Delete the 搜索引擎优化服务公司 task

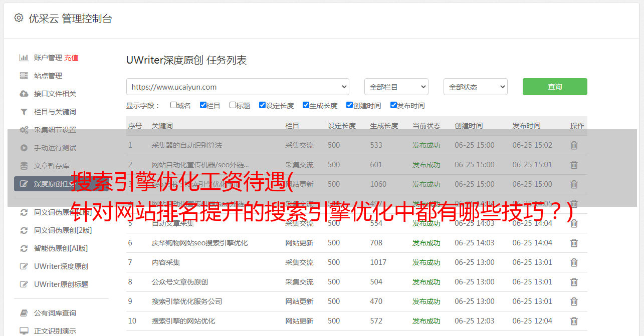click(x=574, y=301)
